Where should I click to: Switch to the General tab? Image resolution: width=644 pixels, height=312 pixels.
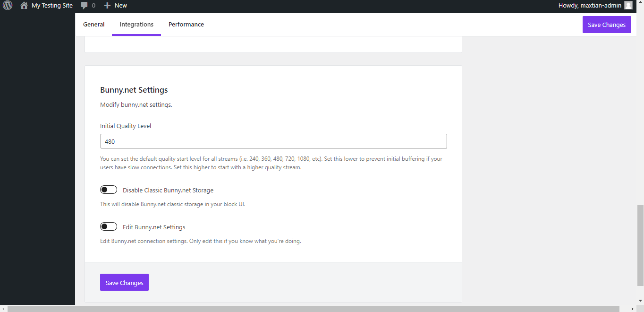pos(94,25)
